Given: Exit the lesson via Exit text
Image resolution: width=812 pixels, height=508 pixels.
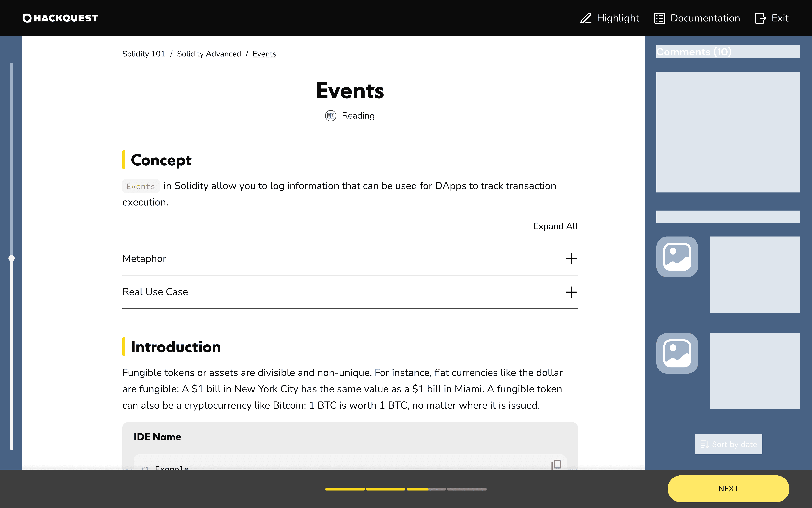Looking at the screenshot, I should coord(780,18).
